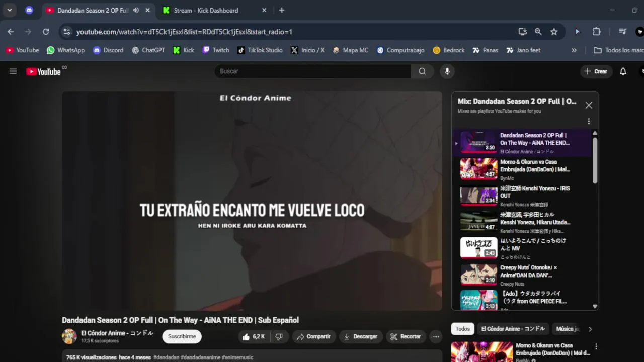This screenshot has width=644, height=362.
Task: Click the Descargar download button
Action: [360, 337]
